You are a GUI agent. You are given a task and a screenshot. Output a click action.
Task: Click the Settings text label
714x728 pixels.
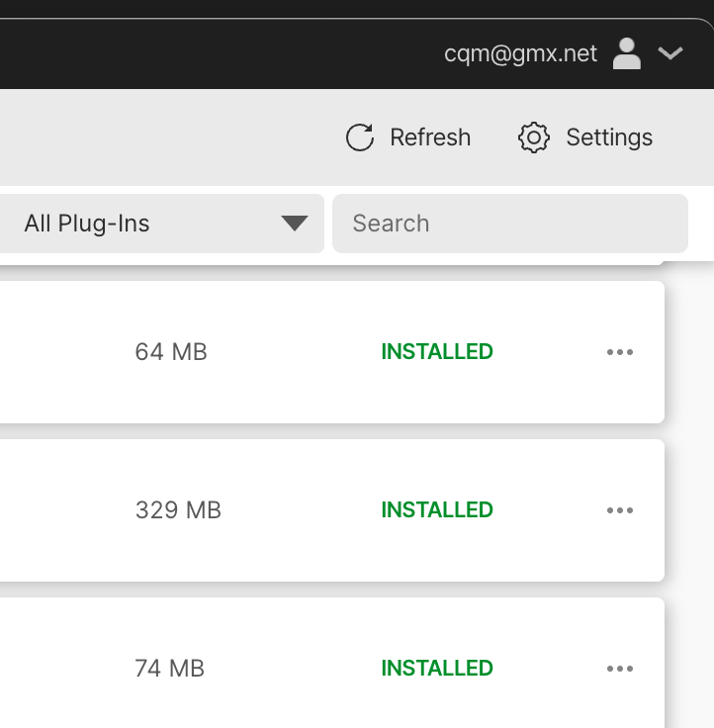pyautogui.click(x=609, y=137)
